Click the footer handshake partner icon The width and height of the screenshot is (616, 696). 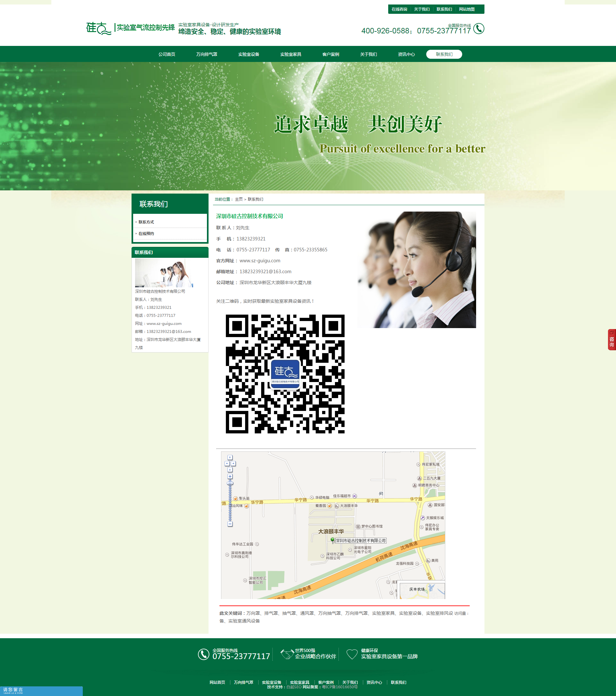[287, 654]
